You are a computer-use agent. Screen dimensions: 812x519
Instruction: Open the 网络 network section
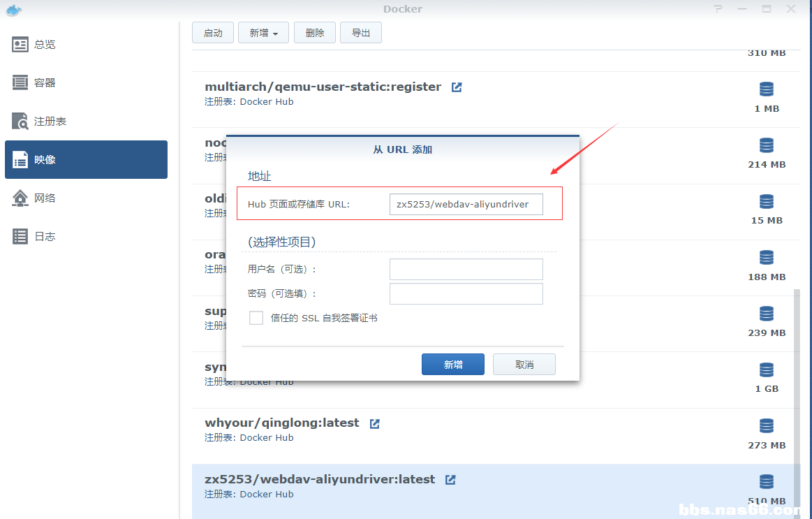coord(86,198)
